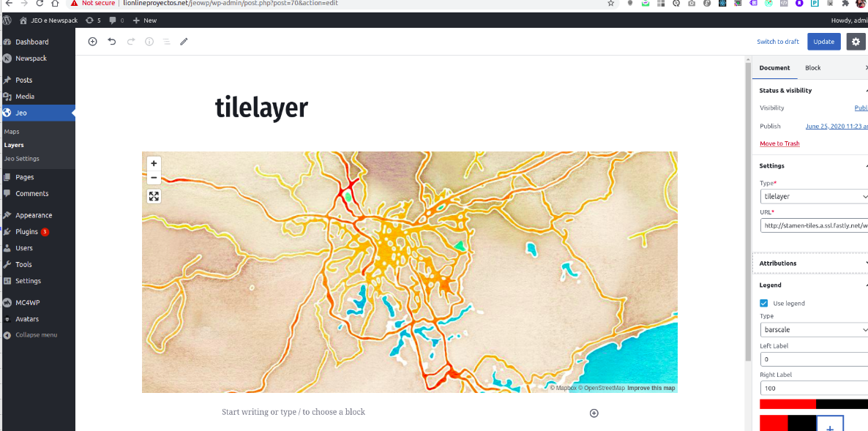Click the Undo icon in the editor toolbar

click(111, 42)
